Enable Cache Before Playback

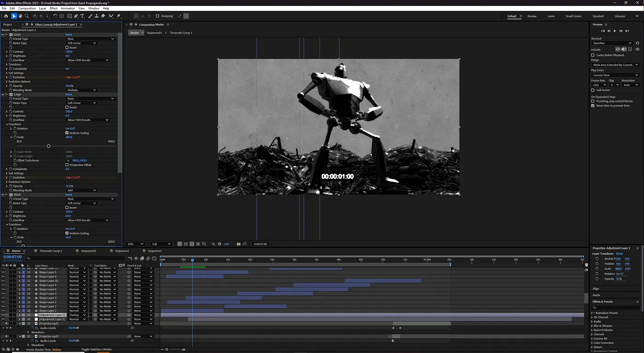coord(593,55)
